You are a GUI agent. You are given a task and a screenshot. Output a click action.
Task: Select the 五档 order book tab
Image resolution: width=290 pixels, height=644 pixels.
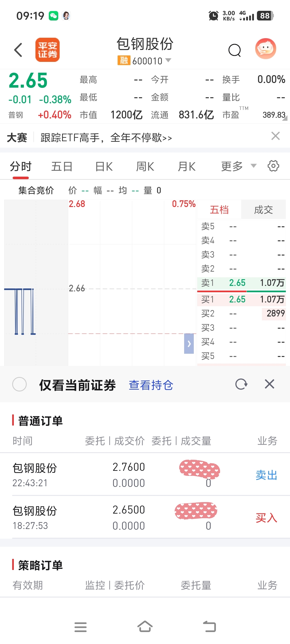tap(219, 210)
